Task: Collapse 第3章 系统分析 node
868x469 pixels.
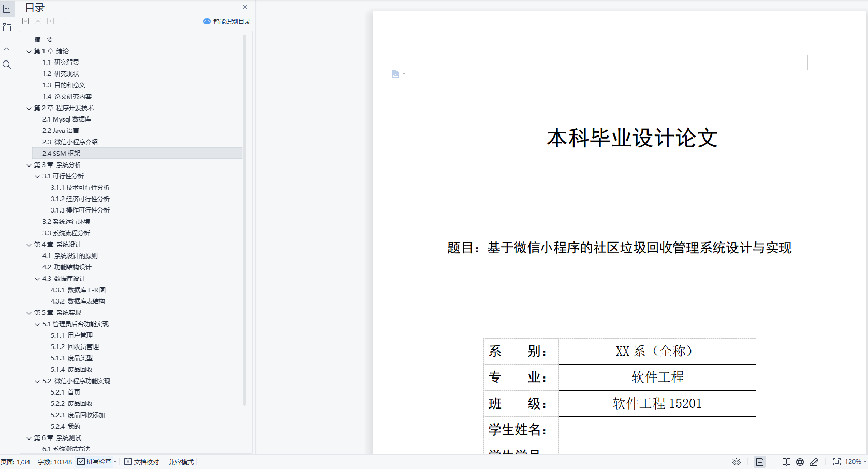Action: click(x=29, y=165)
